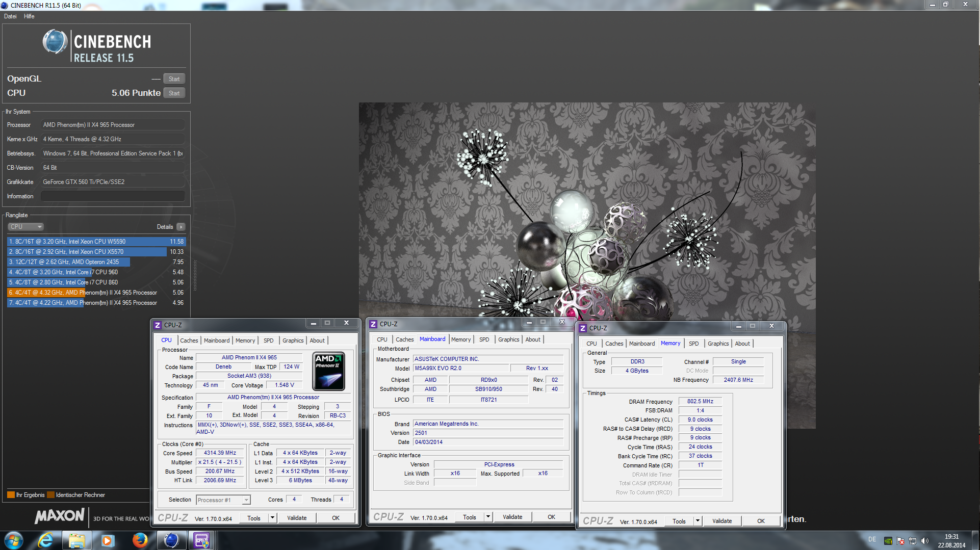Open the CPU ranking type dropdown
980x550 pixels.
pos(25,227)
